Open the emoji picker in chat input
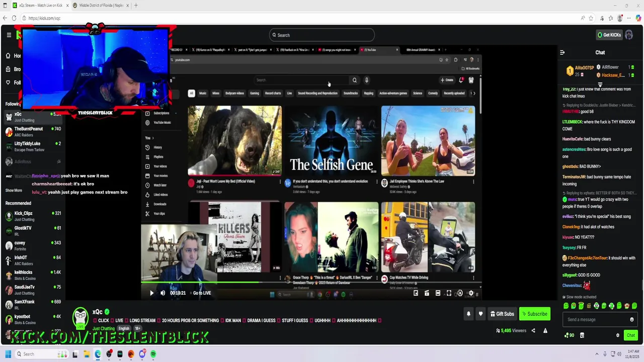This screenshot has height=362, width=644. (632, 320)
